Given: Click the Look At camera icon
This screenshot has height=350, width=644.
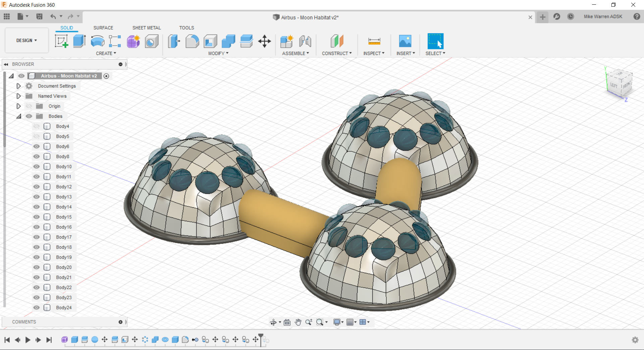Looking at the screenshot, I should 287,322.
